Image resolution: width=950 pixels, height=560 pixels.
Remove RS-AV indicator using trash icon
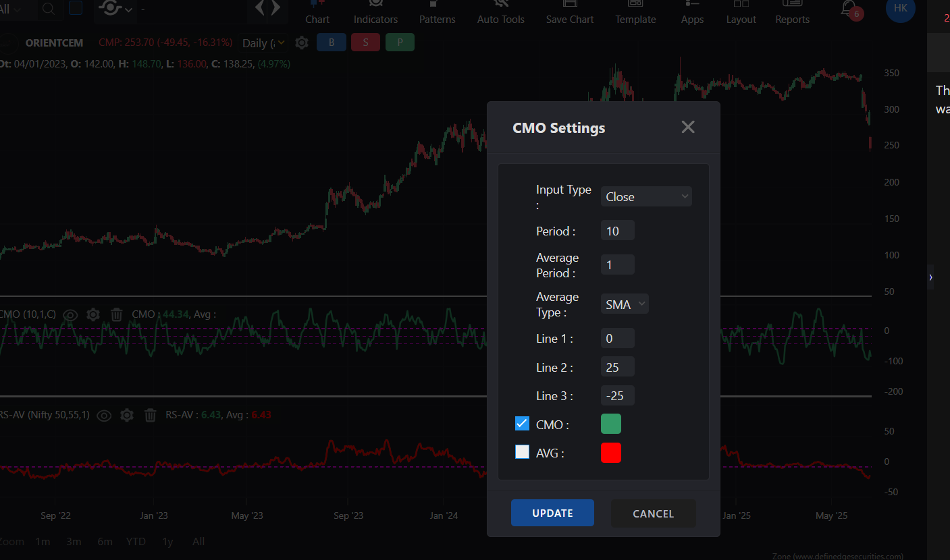pos(151,415)
